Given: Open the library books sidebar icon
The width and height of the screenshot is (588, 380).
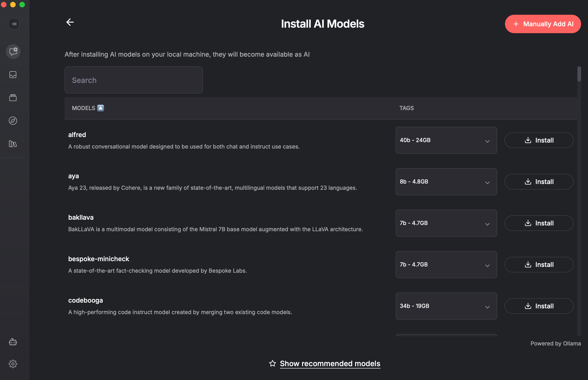Looking at the screenshot, I should [x=13, y=144].
